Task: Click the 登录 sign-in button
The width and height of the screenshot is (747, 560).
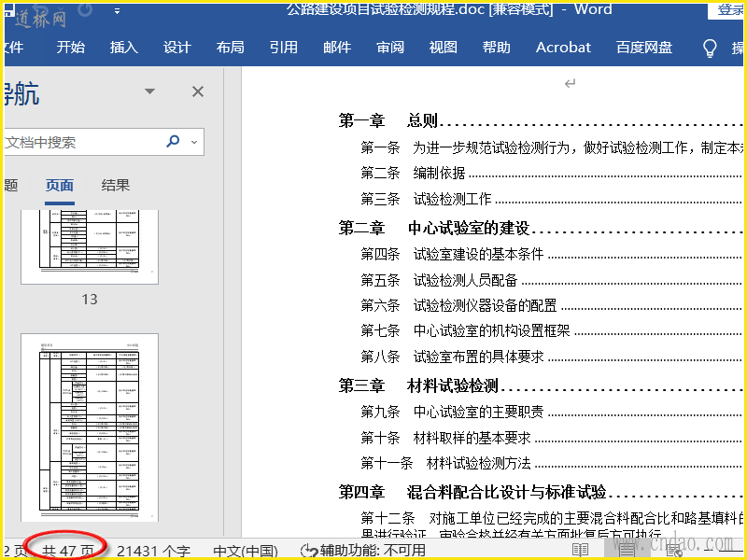Action: pyautogui.click(x=727, y=9)
